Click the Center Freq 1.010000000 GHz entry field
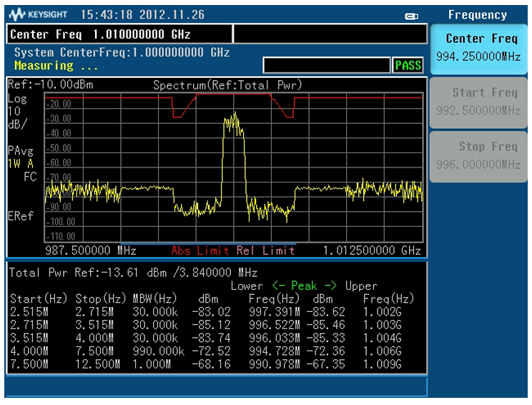 [119, 34]
